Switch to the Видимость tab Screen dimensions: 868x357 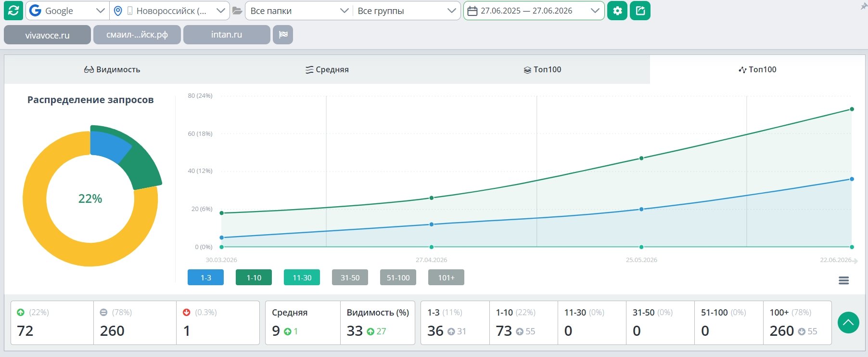[x=112, y=69]
